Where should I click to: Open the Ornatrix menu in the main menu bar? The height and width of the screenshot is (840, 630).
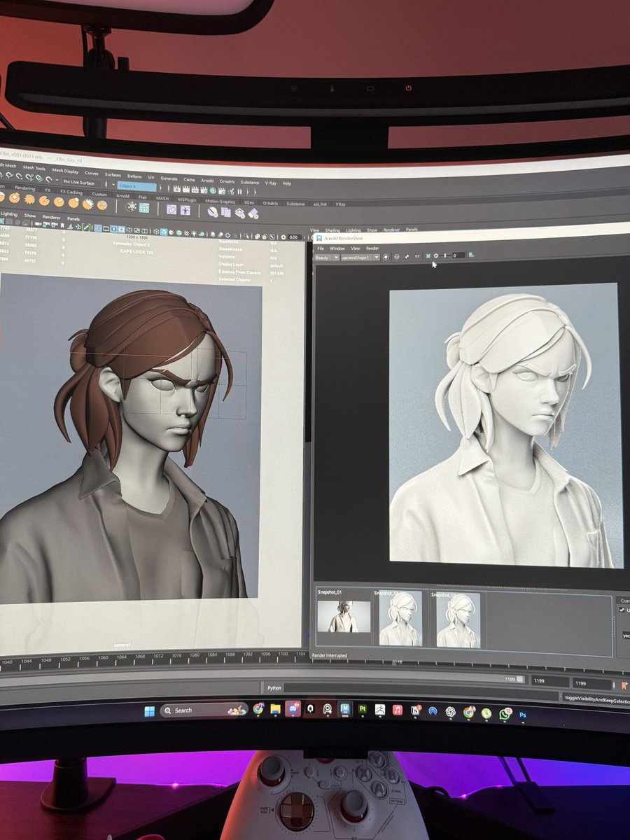pyautogui.click(x=227, y=181)
